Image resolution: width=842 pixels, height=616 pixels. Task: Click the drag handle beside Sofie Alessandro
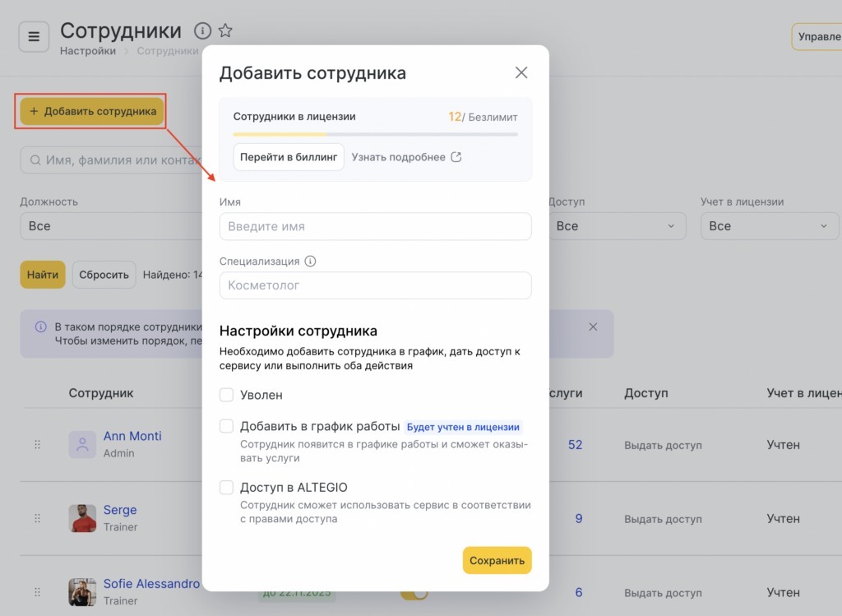pos(37,592)
